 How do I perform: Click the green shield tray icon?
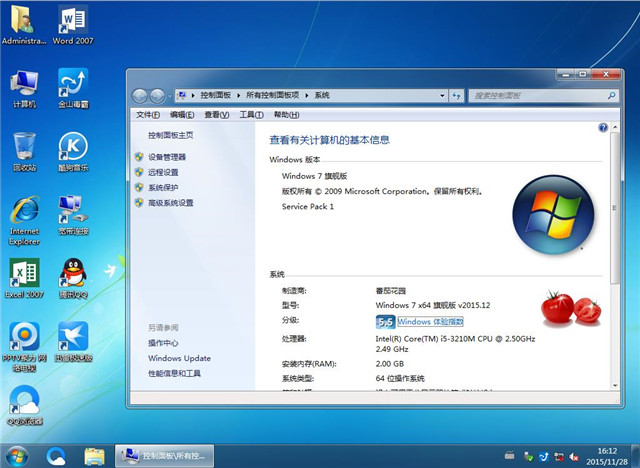[528, 457]
